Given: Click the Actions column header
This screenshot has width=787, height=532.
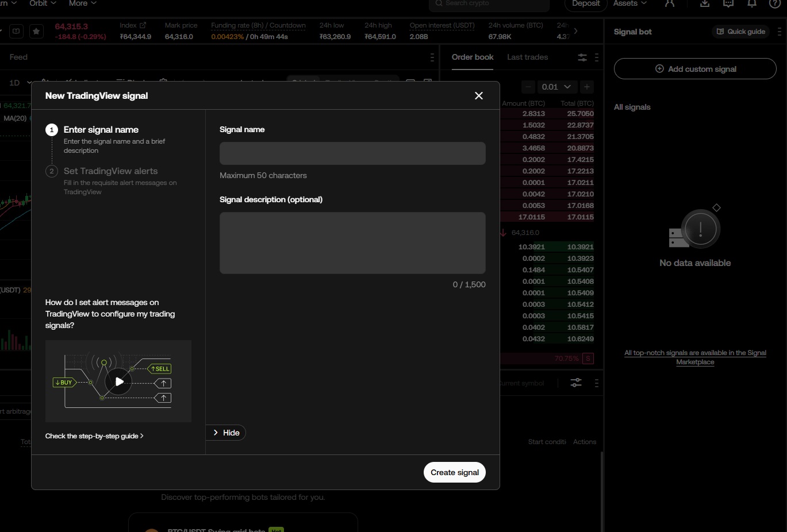Looking at the screenshot, I should pos(585,442).
